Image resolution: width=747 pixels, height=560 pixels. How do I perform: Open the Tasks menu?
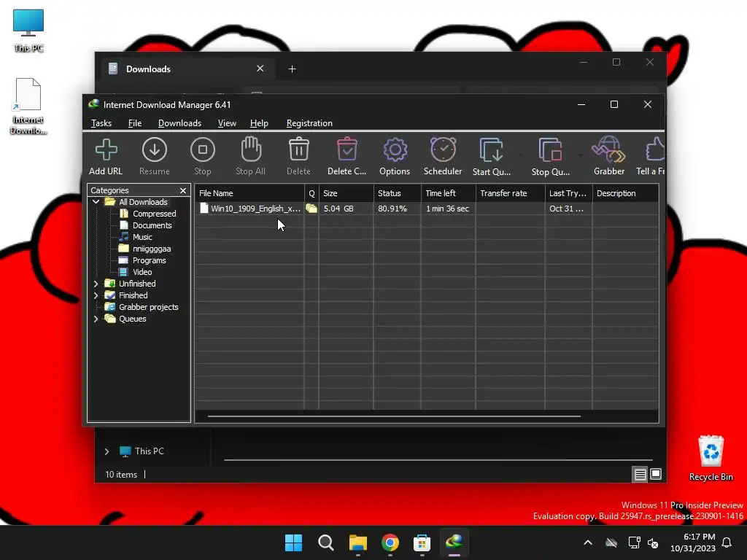point(101,123)
